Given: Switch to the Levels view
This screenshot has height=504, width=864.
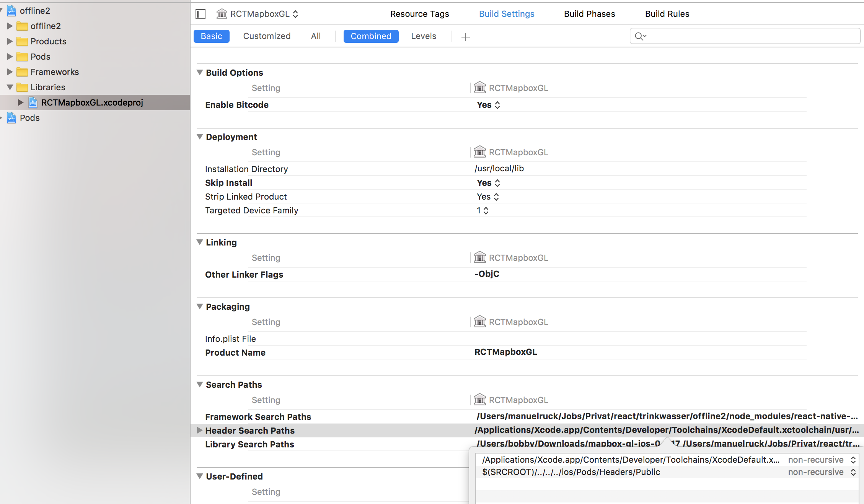Looking at the screenshot, I should point(424,36).
